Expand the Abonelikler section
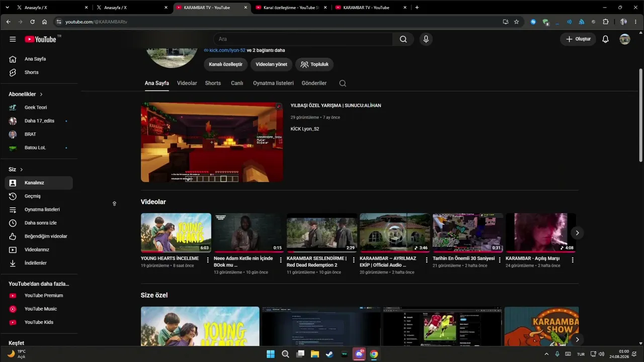The height and width of the screenshot is (362, 644). tap(26, 94)
